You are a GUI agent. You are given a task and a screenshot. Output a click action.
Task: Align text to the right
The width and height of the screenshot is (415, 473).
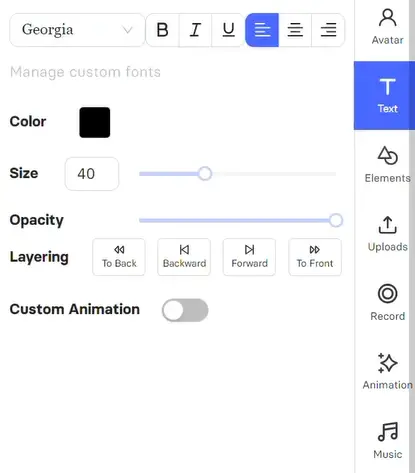pyautogui.click(x=328, y=30)
